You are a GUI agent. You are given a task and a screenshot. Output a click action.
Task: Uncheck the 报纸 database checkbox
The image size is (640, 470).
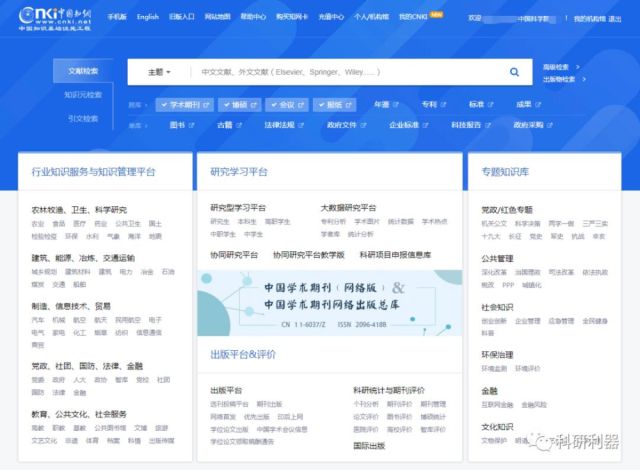tap(322, 105)
